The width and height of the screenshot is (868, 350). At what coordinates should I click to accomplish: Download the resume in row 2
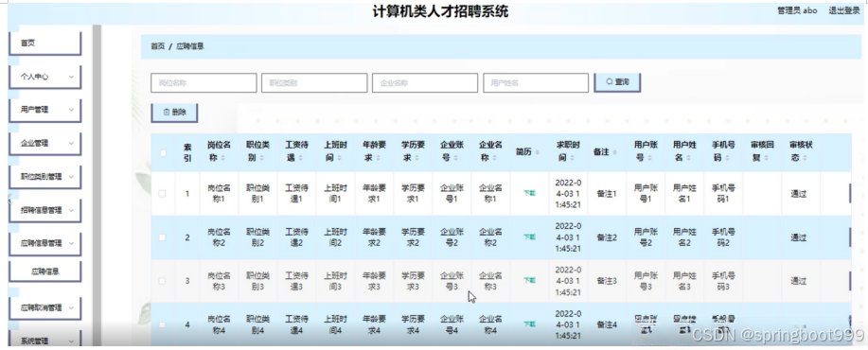tap(530, 237)
